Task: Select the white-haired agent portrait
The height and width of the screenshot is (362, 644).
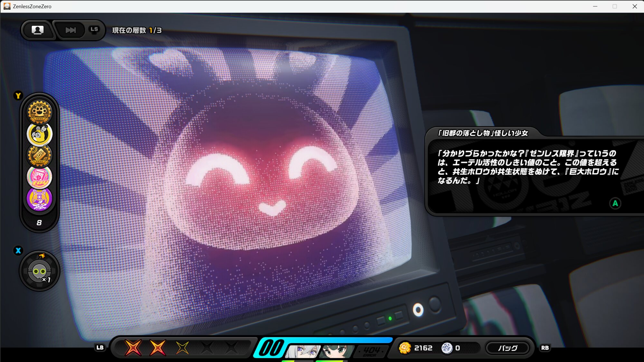Action: tap(303, 351)
